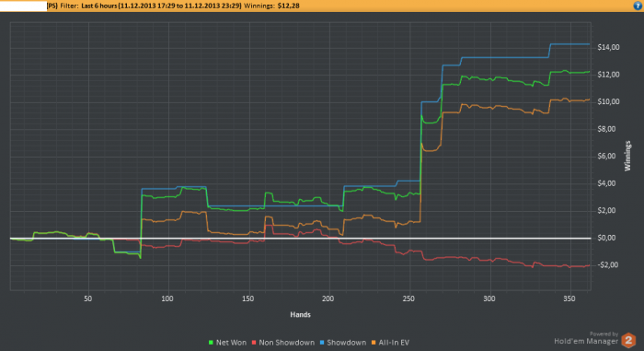Click the Net Won legend label
Screen dimensions: 644x351
coord(231,343)
